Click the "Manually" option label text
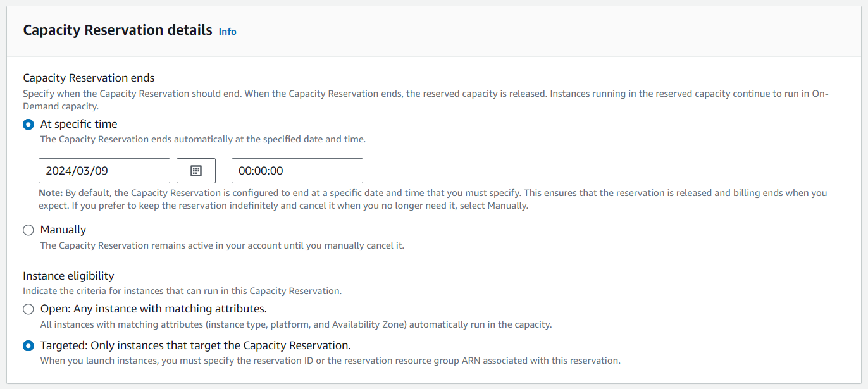Image resolution: width=868 pixels, height=389 pixels. click(63, 230)
